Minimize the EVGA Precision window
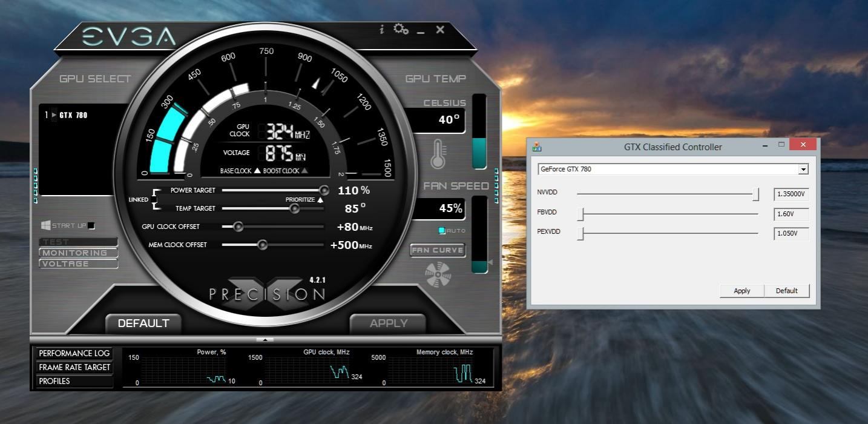868x424 pixels. (421, 31)
